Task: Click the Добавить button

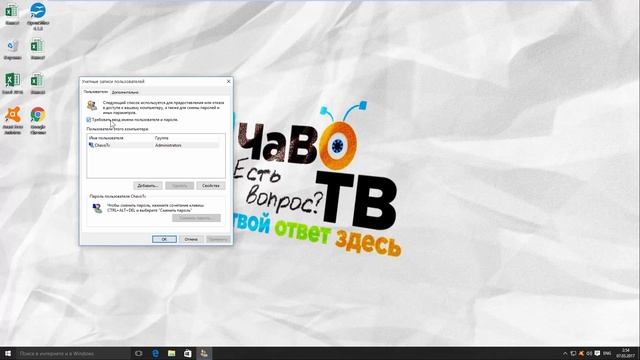Action: click(147, 186)
